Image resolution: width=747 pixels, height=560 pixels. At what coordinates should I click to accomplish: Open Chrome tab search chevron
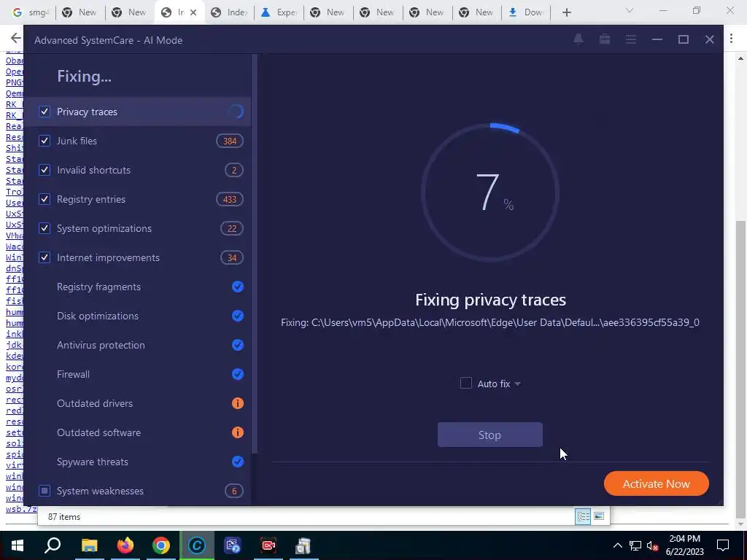tap(630, 10)
